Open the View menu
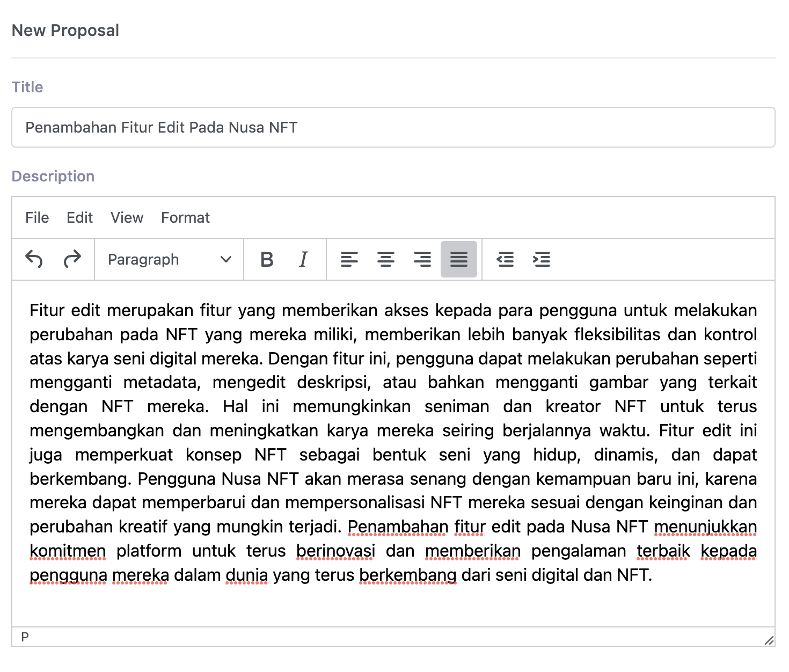Screen dimensions: 789x672 point(127,217)
